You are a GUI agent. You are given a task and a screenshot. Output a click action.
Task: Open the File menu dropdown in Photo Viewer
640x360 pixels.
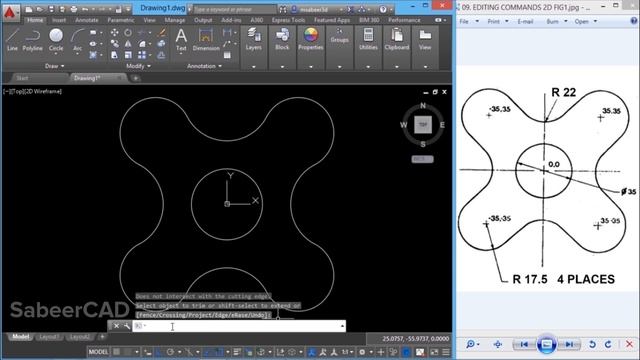pos(469,21)
